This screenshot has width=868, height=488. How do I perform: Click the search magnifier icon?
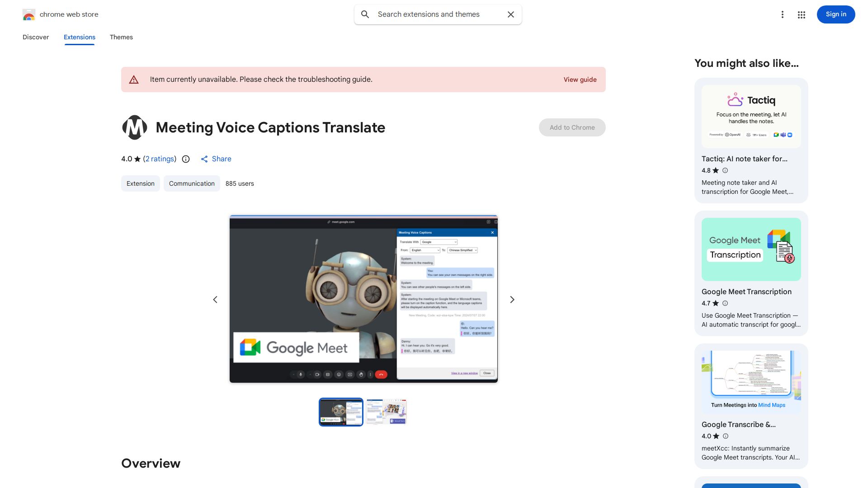pos(365,14)
